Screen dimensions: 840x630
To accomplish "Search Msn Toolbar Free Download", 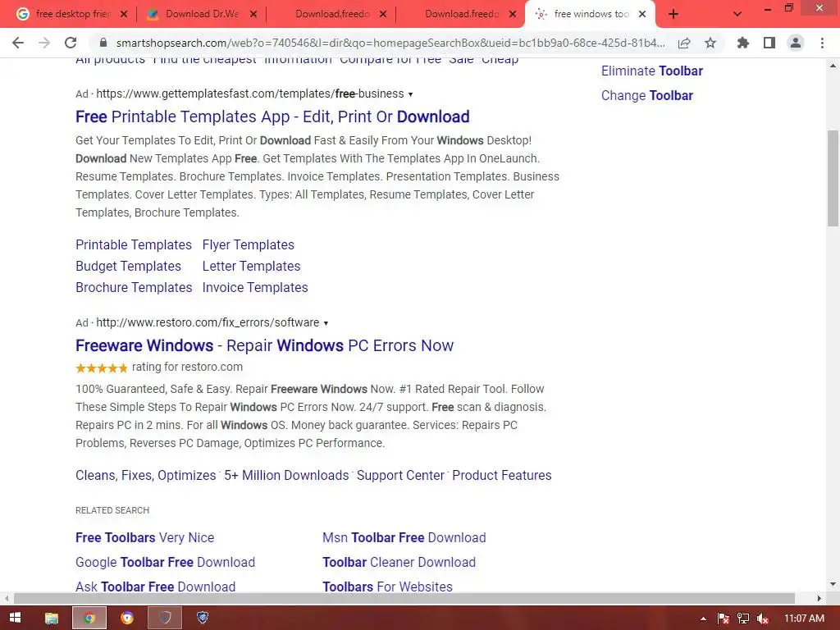I will 404,537.
